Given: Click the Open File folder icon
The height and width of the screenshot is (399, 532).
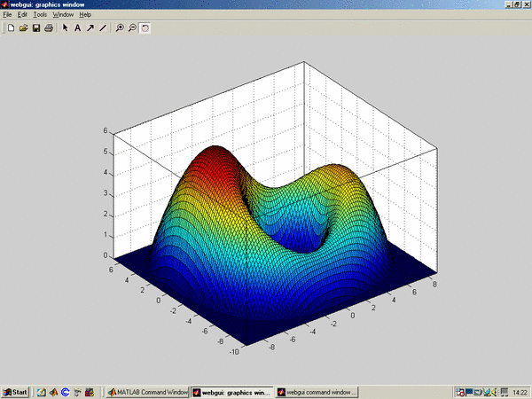Looking at the screenshot, I should click(23, 28).
